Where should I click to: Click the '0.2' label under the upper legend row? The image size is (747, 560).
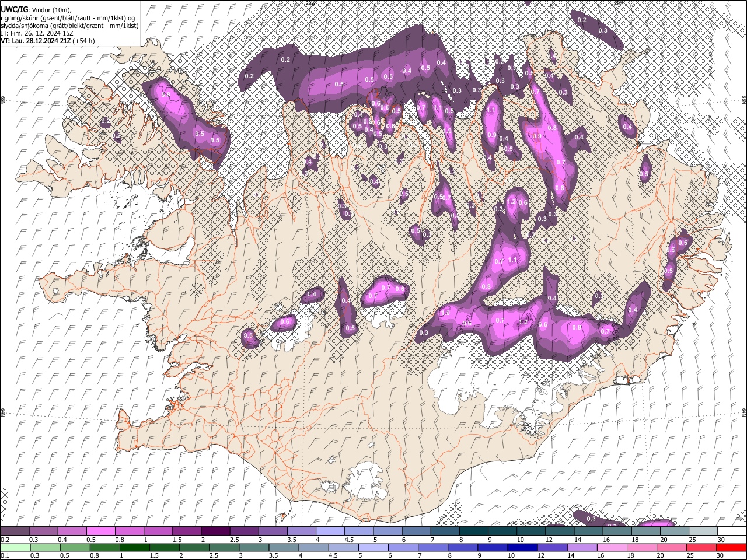point(5,540)
